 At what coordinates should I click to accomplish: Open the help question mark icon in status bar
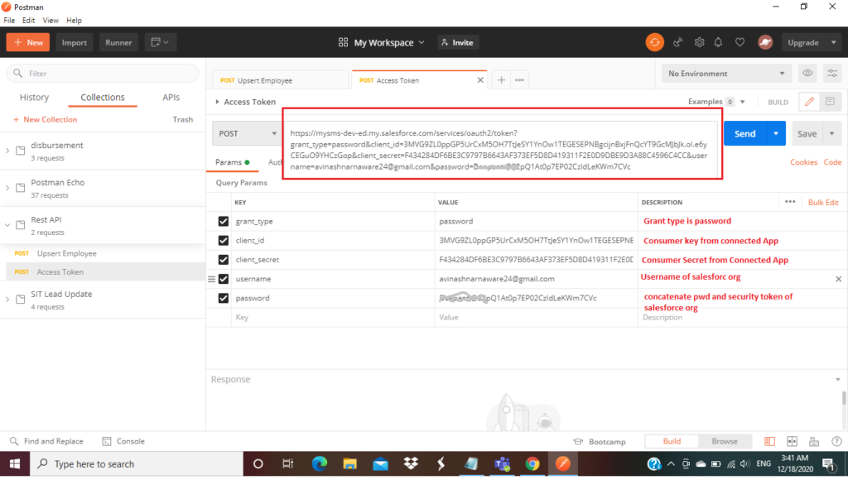(836, 441)
